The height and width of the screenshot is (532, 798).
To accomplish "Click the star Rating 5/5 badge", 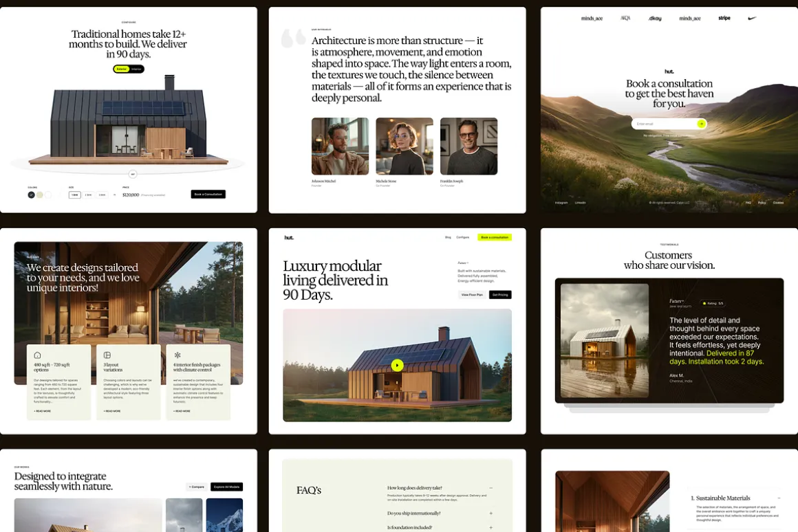I will point(713,303).
